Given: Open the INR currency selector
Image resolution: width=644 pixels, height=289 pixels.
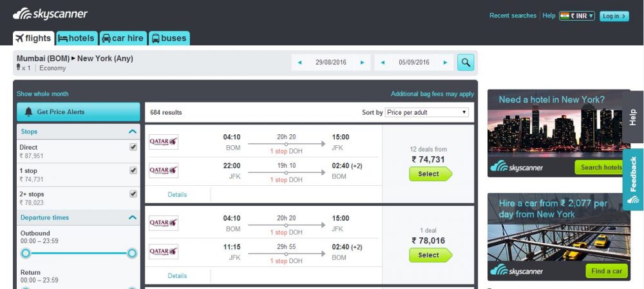Looking at the screenshot, I should tap(576, 16).
